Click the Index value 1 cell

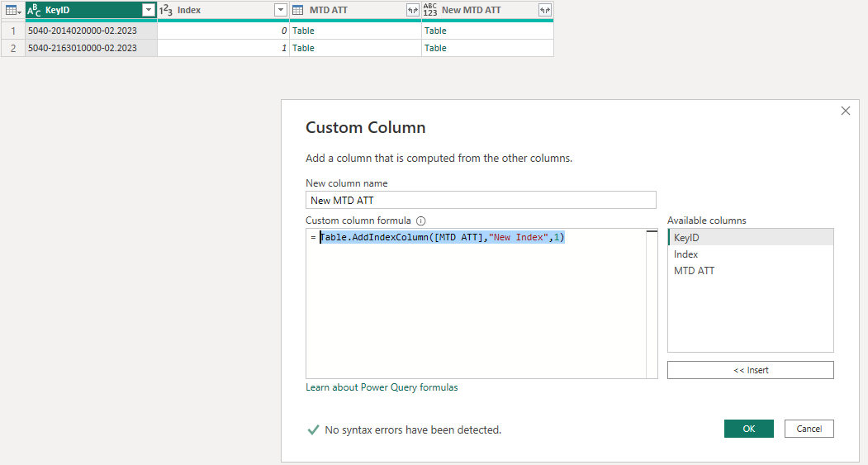[x=224, y=48]
